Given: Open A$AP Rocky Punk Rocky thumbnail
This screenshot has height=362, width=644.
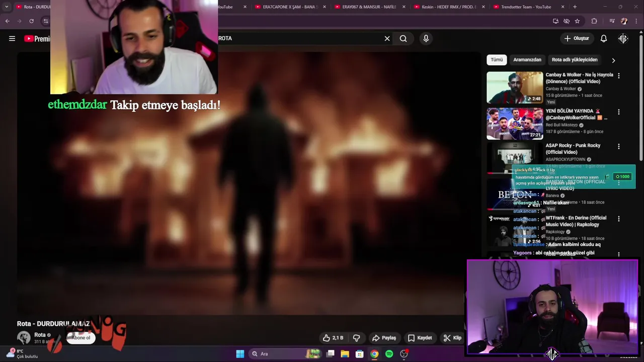Looking at the screenshot, I should click(515, 157).
